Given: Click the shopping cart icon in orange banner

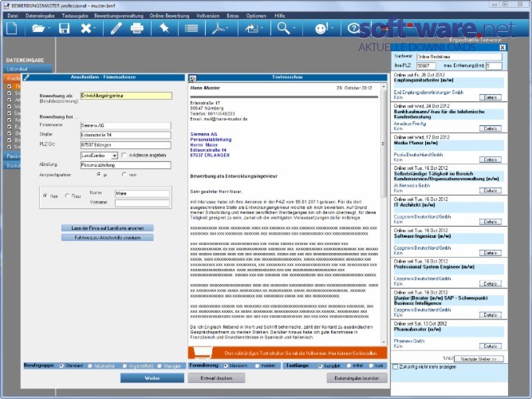Looking at the screenshot, I should [203, 353].
